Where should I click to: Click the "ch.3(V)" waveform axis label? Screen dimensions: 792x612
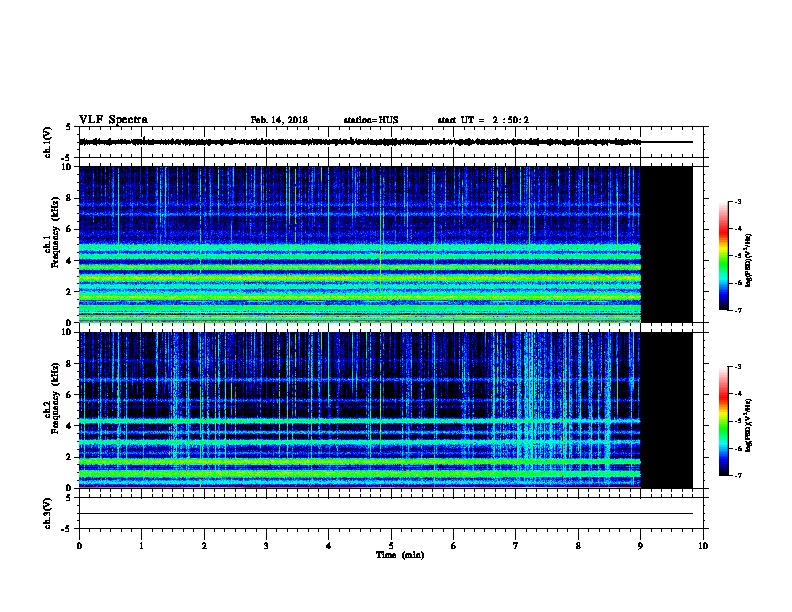47,513
